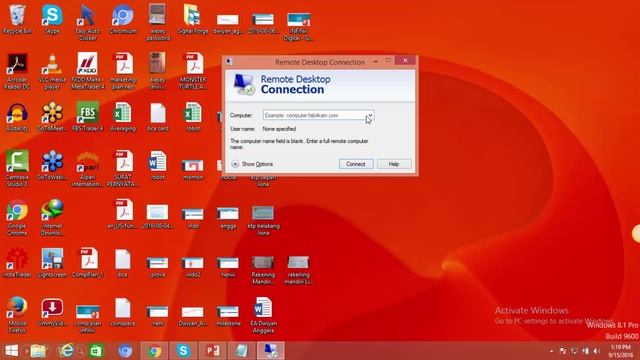Select the robot Excel file icon

[x=193, y=117]
